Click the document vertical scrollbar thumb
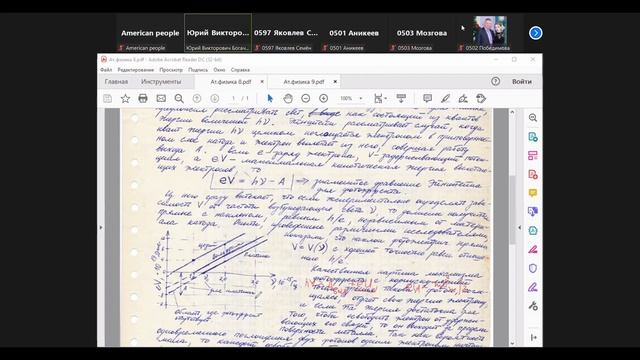Viewport: 640px width, 360px height. (512, 209)
